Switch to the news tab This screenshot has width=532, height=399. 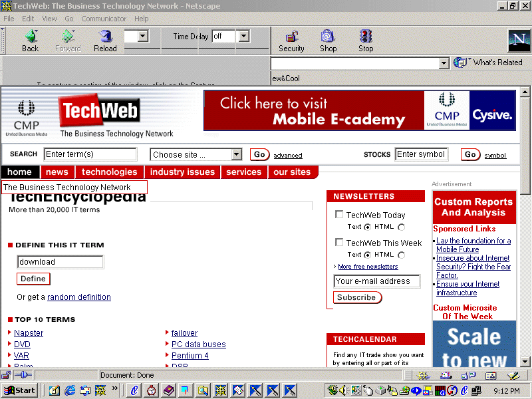[57, 172]
